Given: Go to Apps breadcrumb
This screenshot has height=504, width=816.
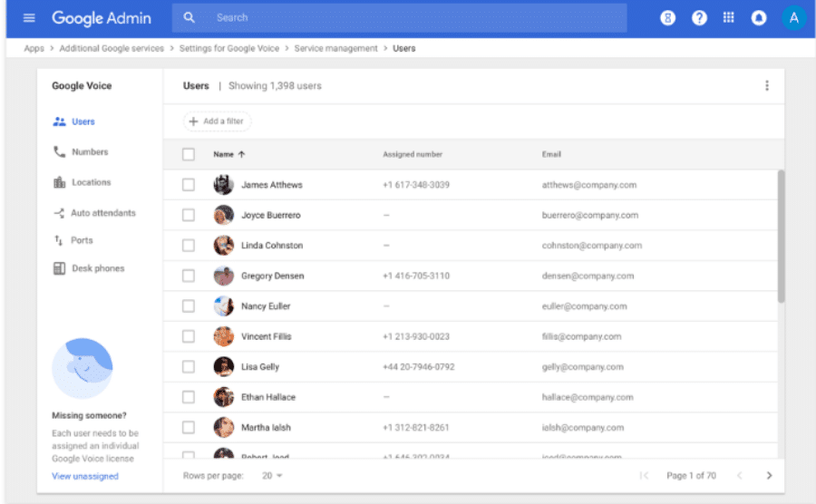Looking at the screenshot, I should 34,48.
